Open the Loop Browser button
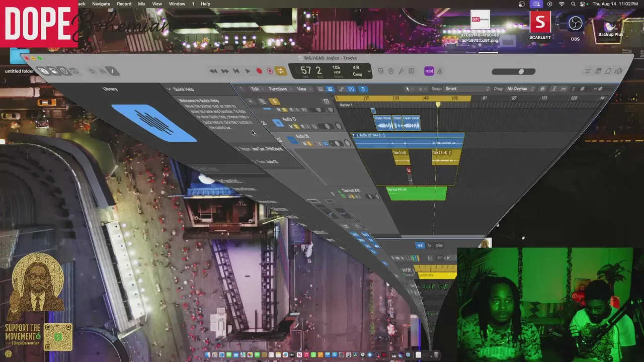Viewport: 644px width, 362px height. coord(608,71)
